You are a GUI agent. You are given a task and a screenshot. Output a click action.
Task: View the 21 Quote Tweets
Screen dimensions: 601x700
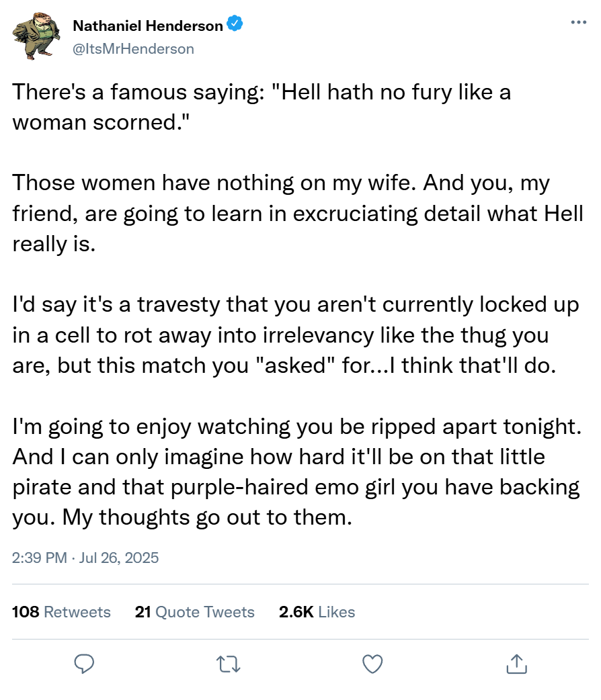point(194,612)
